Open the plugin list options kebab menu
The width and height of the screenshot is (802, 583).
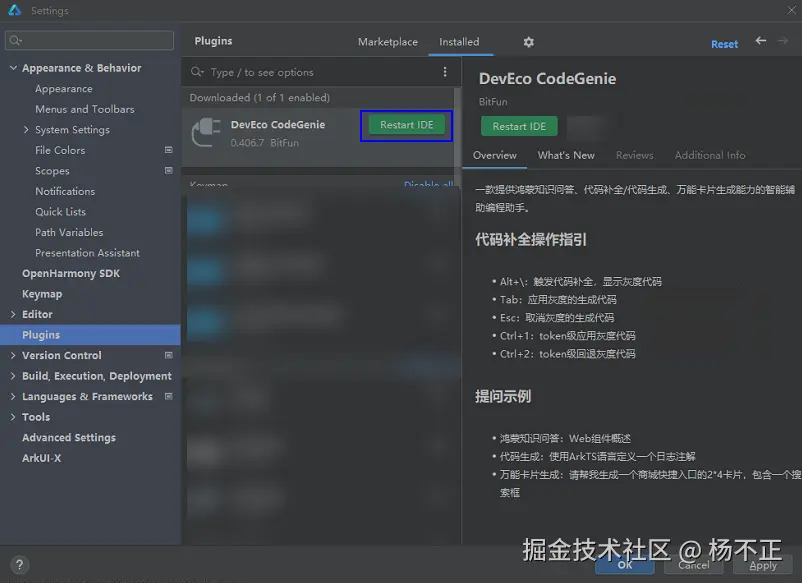pyautogui.click(x=444, y=72)
